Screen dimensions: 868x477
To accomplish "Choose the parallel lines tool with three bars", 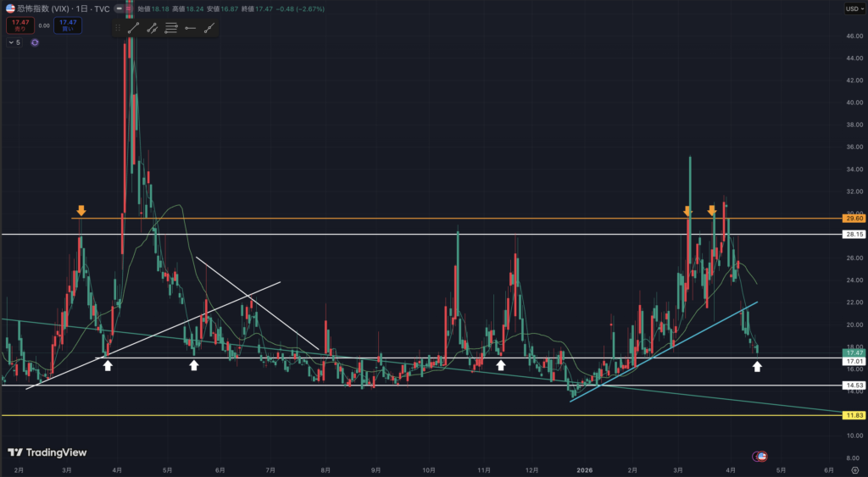I will 170,28.
